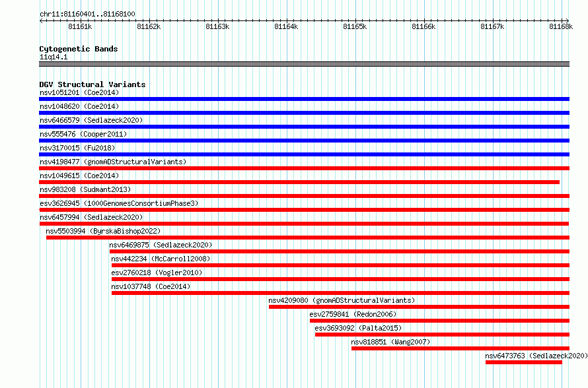Select the red bar under nsv6469875
The width and height of the screenshot is (588, 388).
[340, 251]
